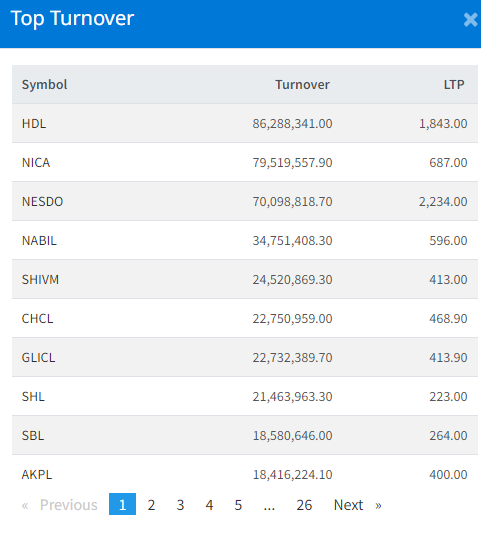
Task: Click turnover value 34,751,408.30
Action: click(x=292, y=240)
